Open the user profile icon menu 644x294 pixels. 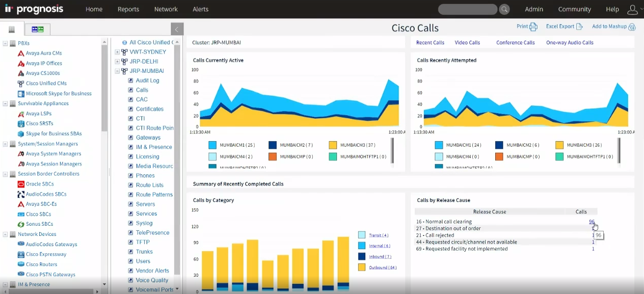[x=632, y=9]
